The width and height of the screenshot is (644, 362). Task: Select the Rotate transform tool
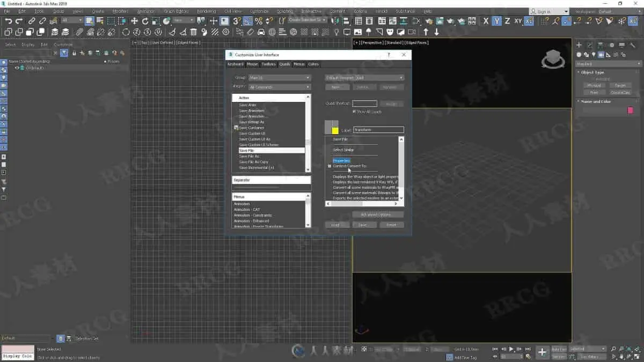(145, 21)
